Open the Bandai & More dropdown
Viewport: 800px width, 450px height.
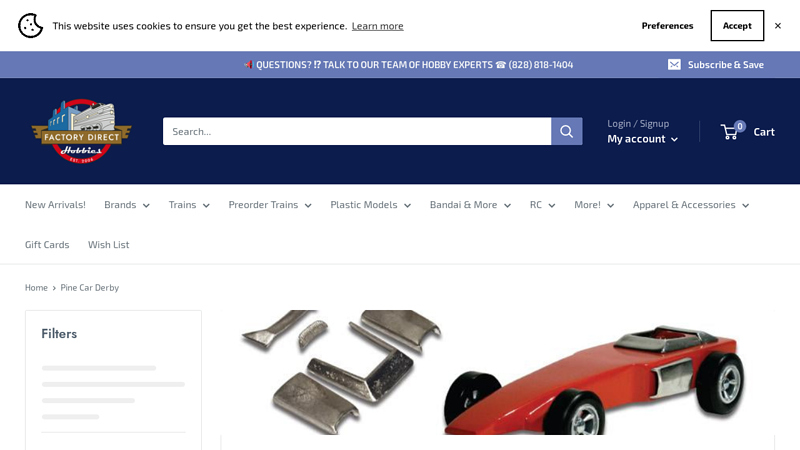(x=470, y=205)
